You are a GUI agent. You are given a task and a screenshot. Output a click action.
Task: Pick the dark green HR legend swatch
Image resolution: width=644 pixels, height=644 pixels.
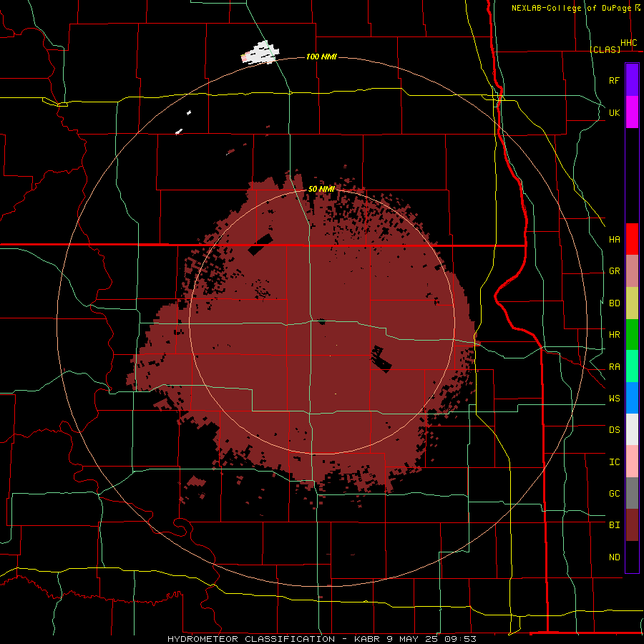[632, 335]
